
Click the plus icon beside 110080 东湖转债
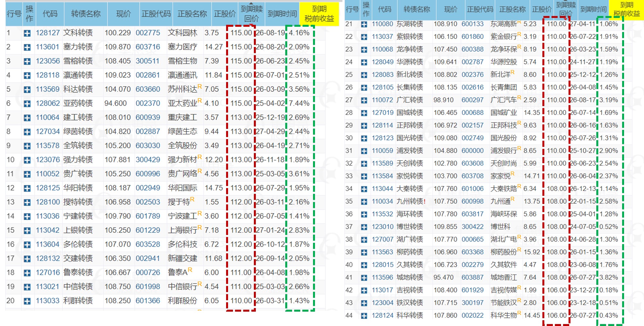[364, 24]
